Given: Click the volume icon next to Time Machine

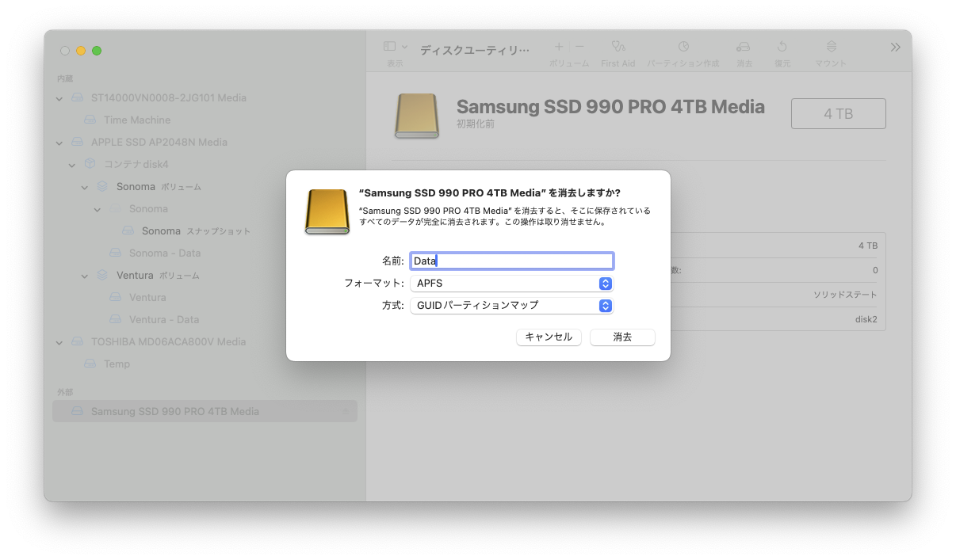Looking at the screenshot, I should point(90,120).
